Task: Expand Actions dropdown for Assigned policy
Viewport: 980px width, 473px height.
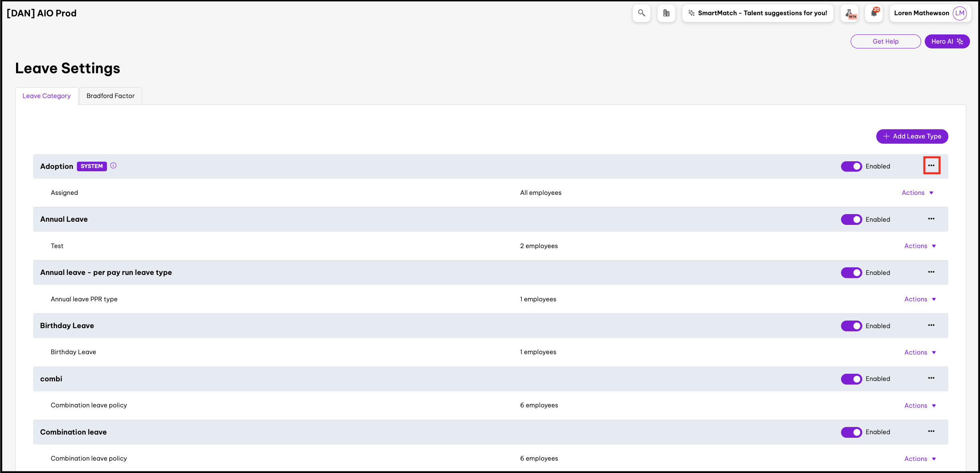Action: [917, 193]
